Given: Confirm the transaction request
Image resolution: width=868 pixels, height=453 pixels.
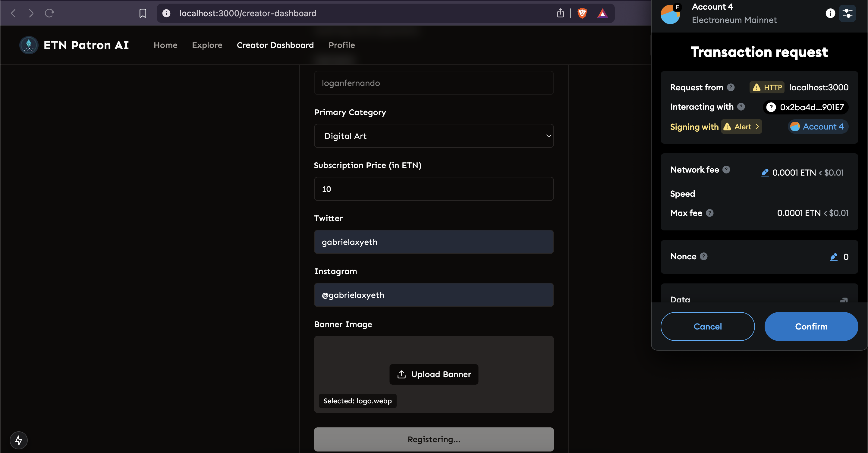Looking at the screenshot, I should point(811,326).
